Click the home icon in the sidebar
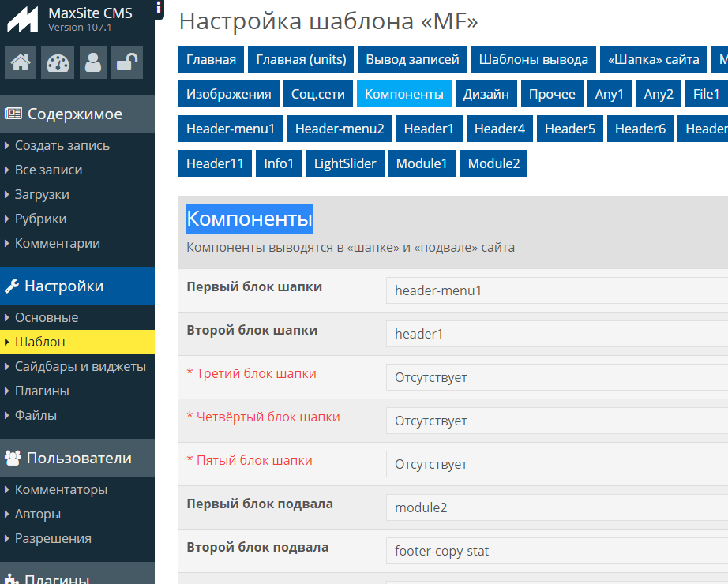The width and height of the screenshot is (728, 584). coord(21,63)
